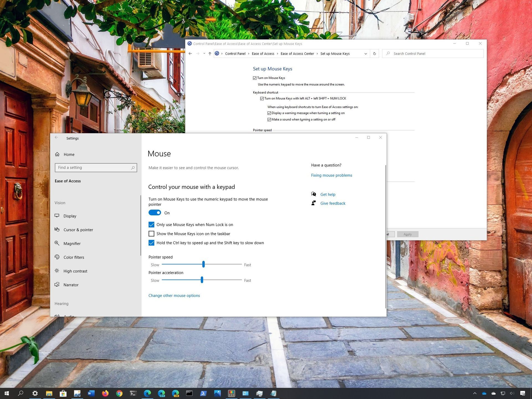532x399 pixels.
Task: Uncheck Only use Mouse Keys when Num Lock is on
Action: pyautogui.click(x=151, y=224)
